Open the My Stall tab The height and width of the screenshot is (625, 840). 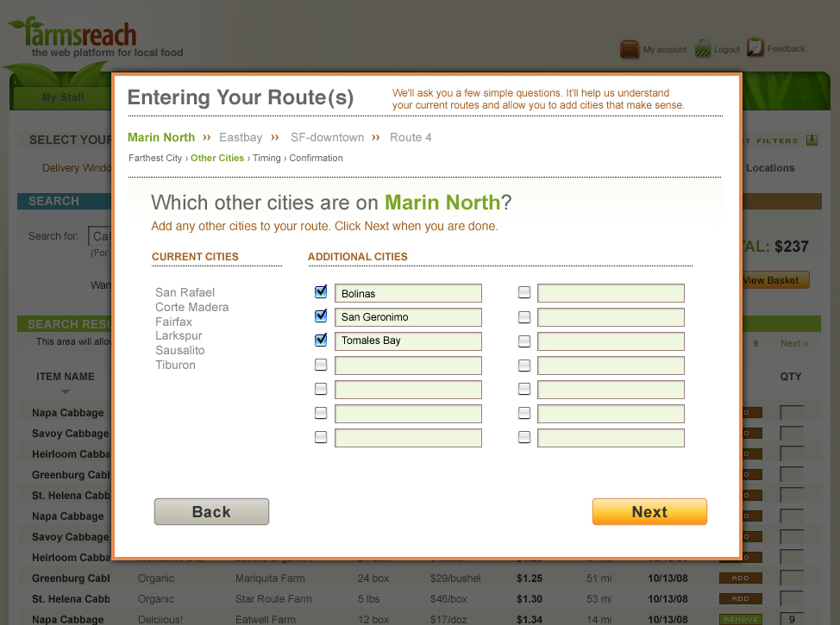coord(63,97)
